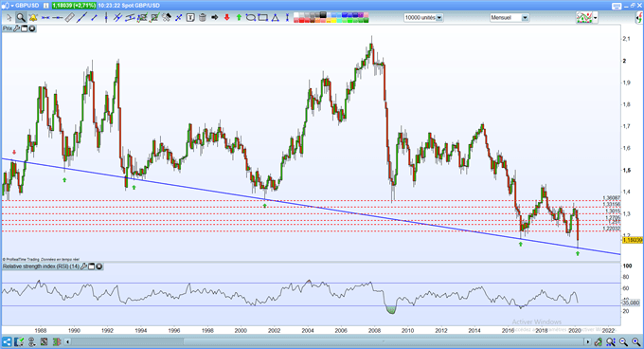Select the horizontal line drawing tool
644x349 pixels.
(57, 18)
